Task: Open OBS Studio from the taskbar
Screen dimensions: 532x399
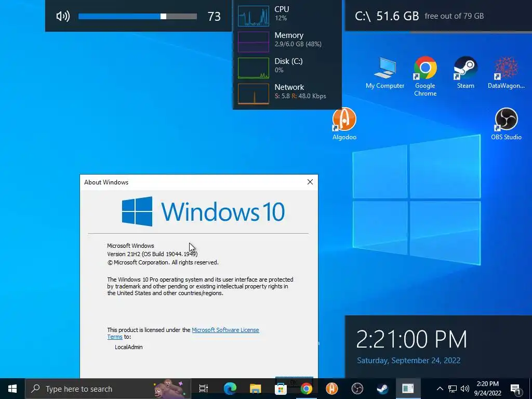Action: click(x=357, y=389)
